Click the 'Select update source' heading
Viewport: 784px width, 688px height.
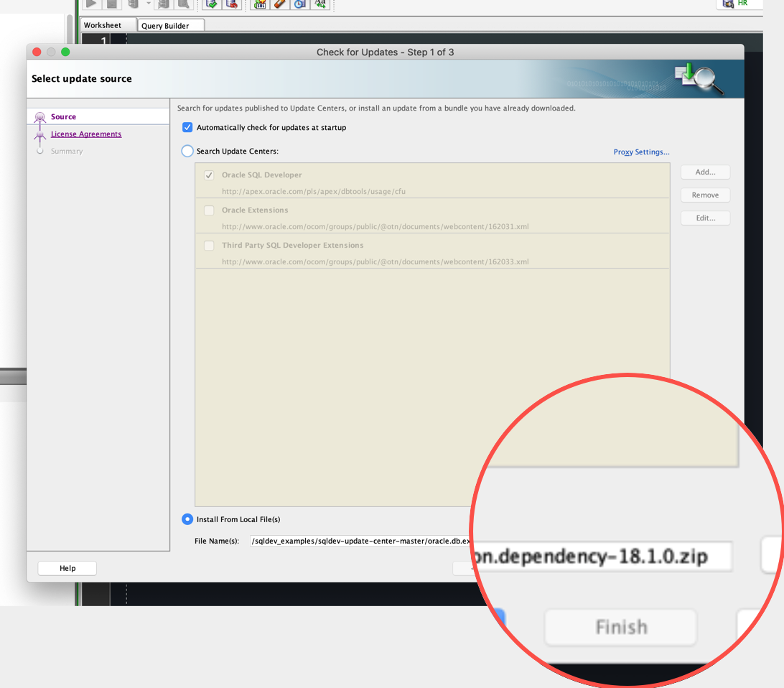pyautogui.click(x=82, y=78)
